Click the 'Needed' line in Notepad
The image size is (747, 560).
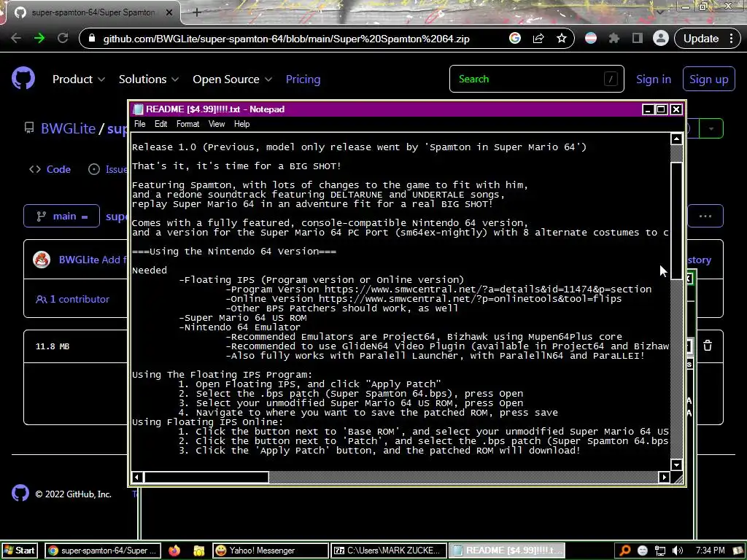150,271
